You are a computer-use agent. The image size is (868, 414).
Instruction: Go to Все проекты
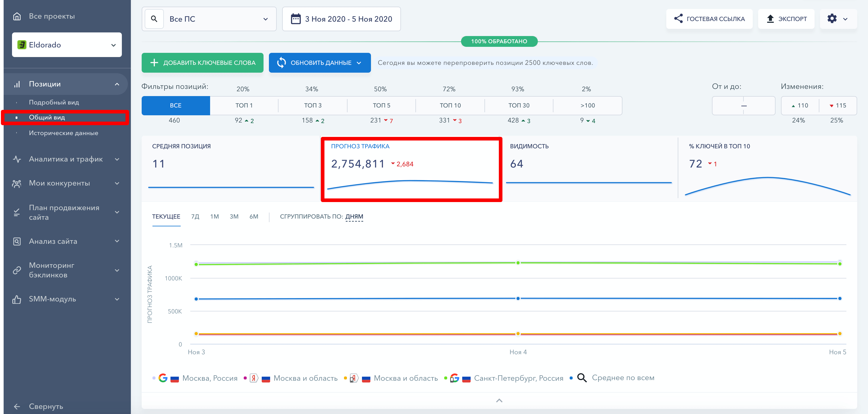pyautogui.click(x=52, y=16)
